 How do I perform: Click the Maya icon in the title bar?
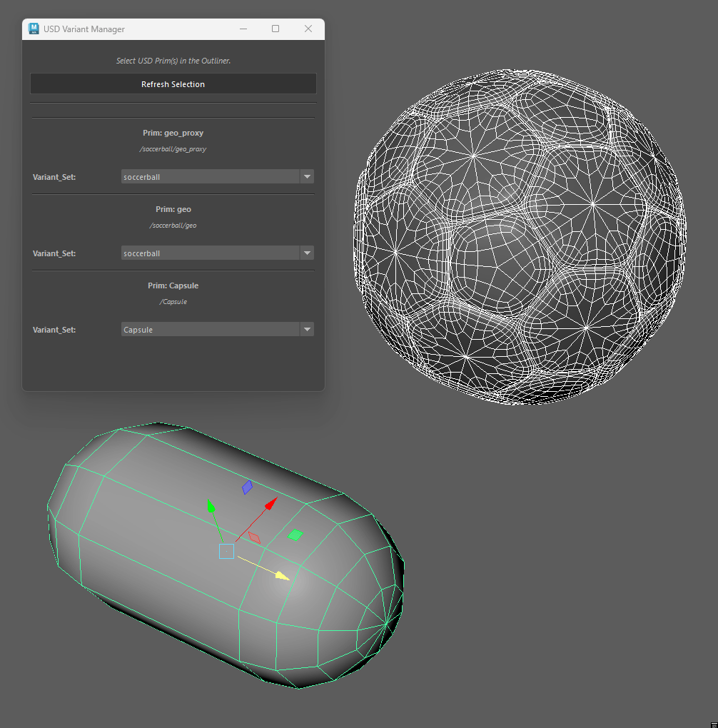coord(33,29)
